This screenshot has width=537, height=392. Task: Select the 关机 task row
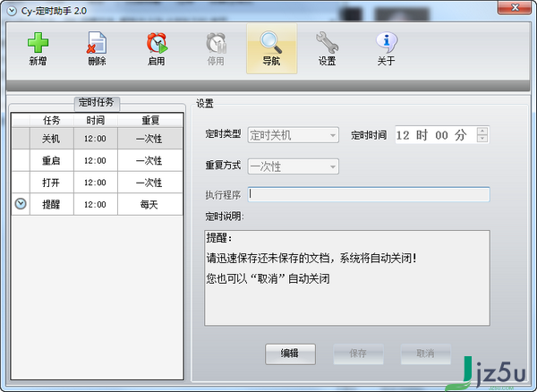click(98, 139)
